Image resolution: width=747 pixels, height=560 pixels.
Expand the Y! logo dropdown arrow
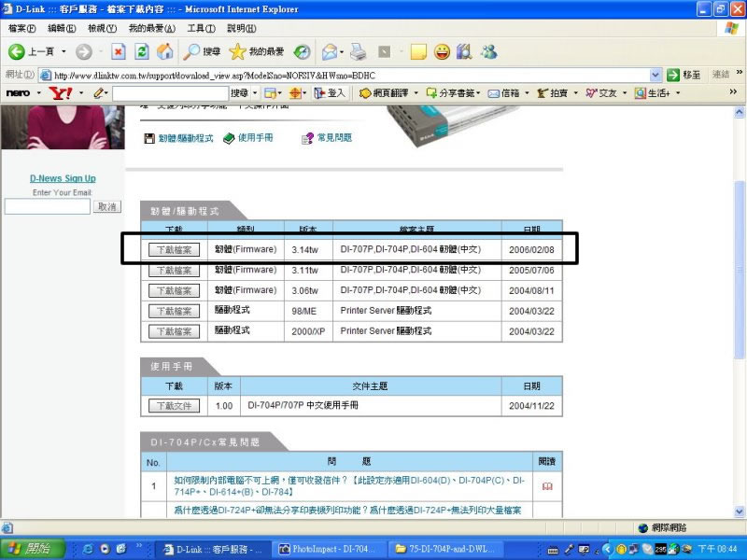click(81, 92)
